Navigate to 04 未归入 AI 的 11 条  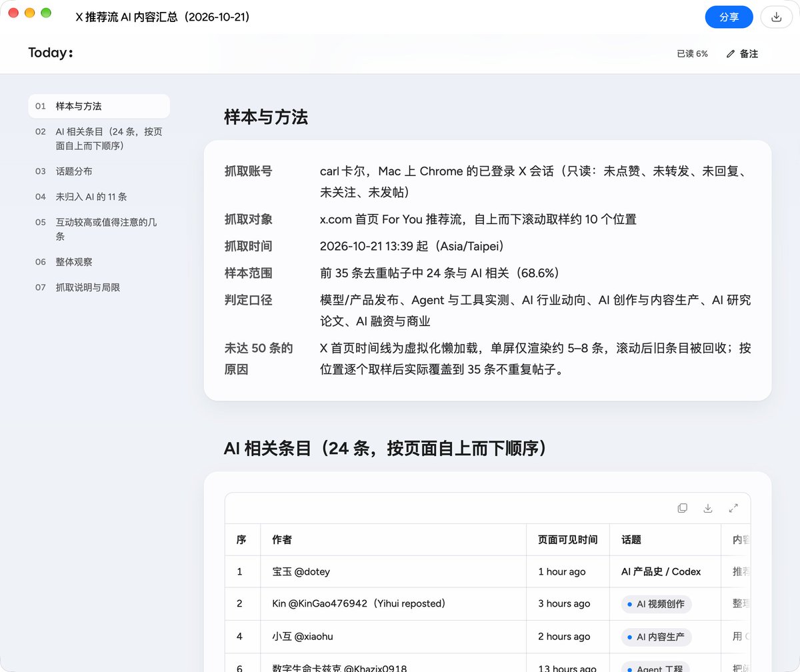pos(99,197)
